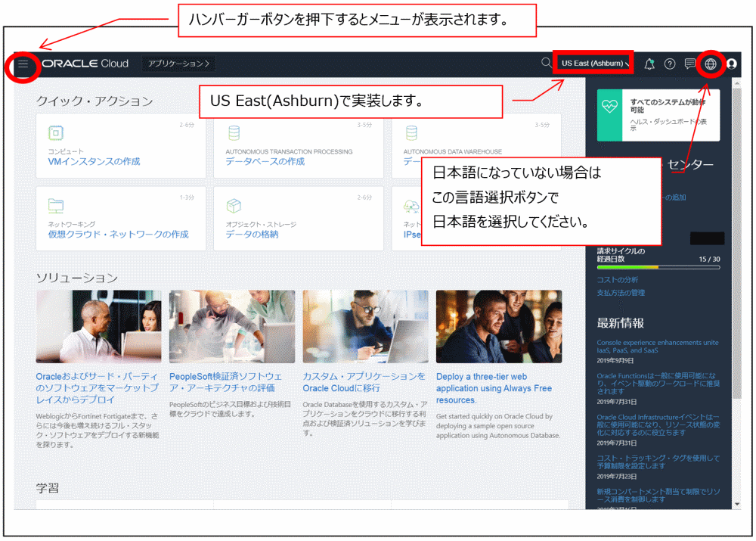Click PeopleSoft検証済ソフトウェア・アーキテクチャの評価 link
756x541 pixels.
click(225, 382)
